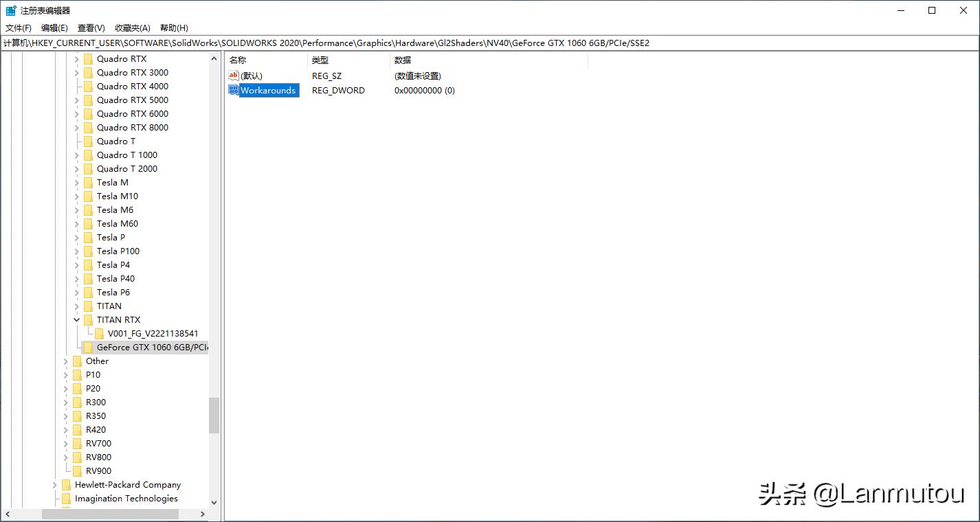Expand the RV800 key
This screenshot has width=980, height=522.
[x=66, y=457]
